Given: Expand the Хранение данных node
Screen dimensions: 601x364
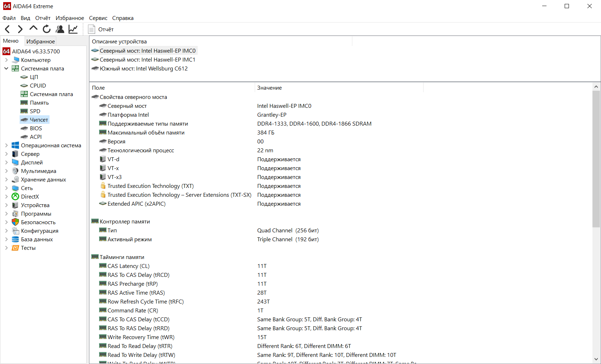Looking at the screenshot, I should click(6, 180).
